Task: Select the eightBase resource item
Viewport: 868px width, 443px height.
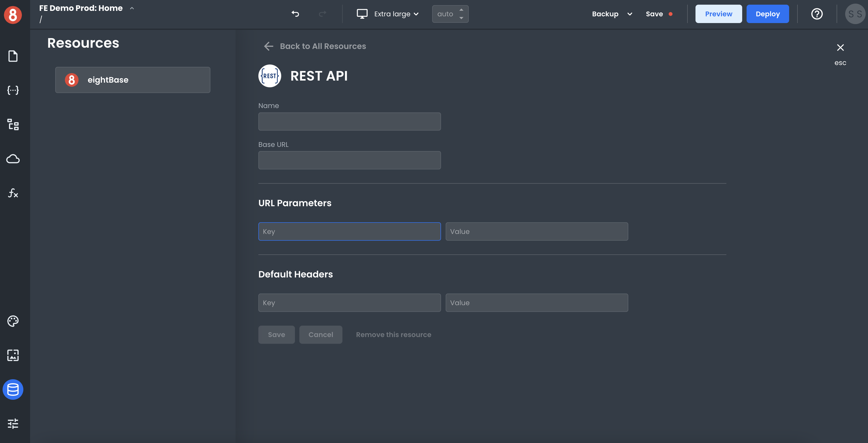Action: pos(133,80)
